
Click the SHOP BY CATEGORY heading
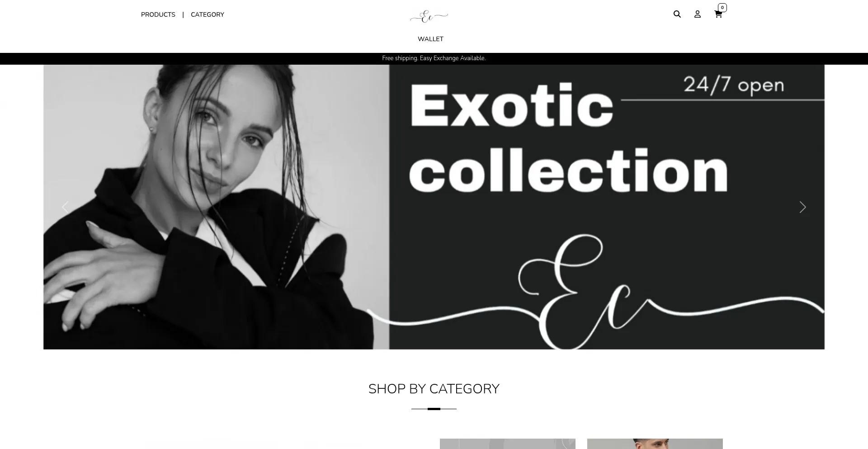[434, 389]
